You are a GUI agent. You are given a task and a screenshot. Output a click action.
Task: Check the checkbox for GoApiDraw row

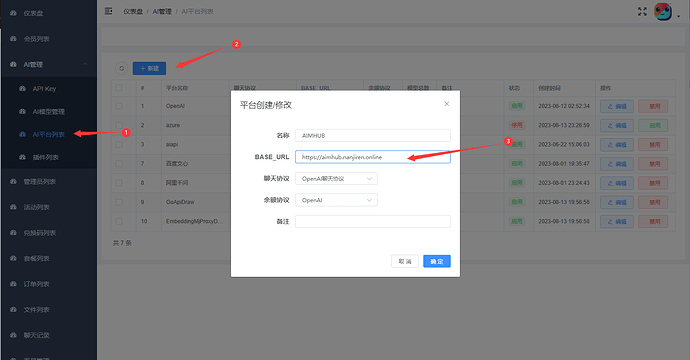[119, 202]
